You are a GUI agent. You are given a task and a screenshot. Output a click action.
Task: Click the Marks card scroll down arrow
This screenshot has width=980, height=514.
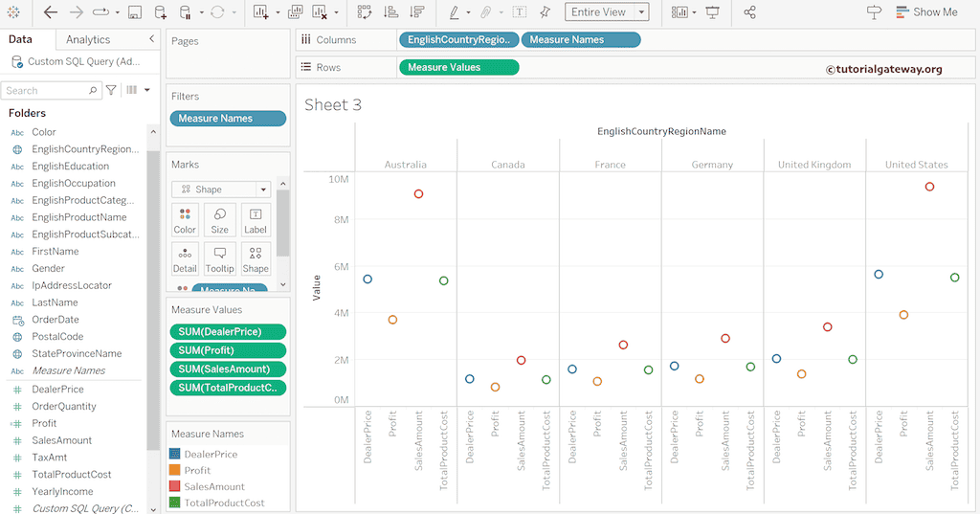coord(283,284)
